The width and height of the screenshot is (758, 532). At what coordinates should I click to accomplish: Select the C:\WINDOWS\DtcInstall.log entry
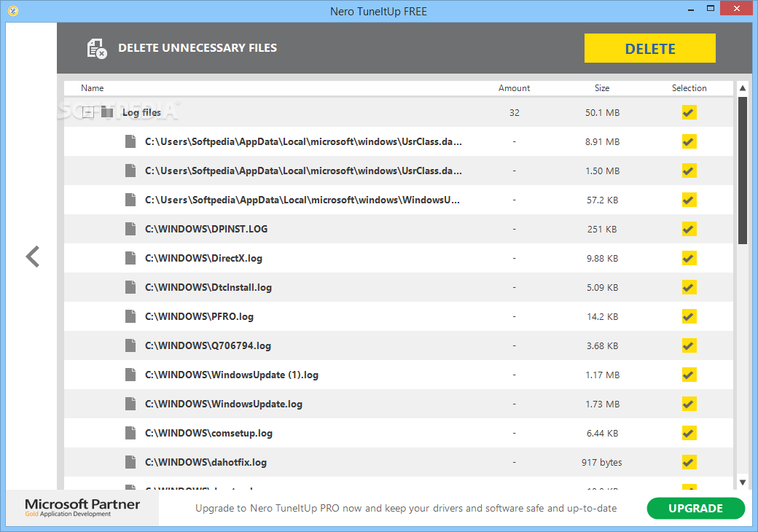pyautogui.click(x=208, y=288)
